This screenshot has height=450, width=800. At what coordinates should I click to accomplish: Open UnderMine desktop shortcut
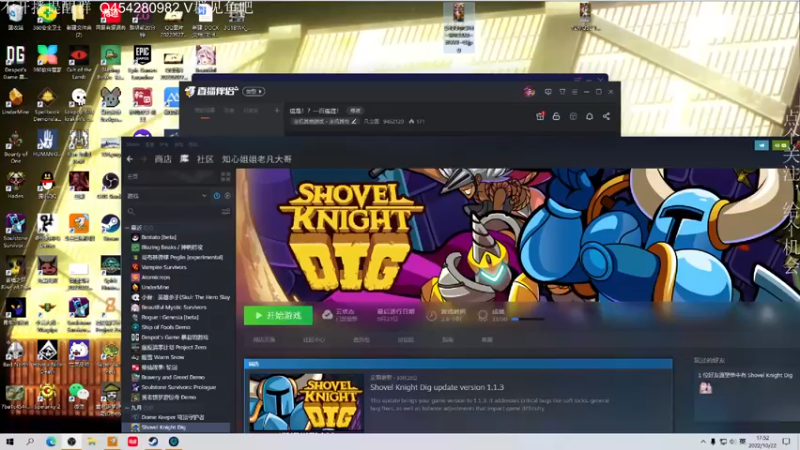pos(15,101)
